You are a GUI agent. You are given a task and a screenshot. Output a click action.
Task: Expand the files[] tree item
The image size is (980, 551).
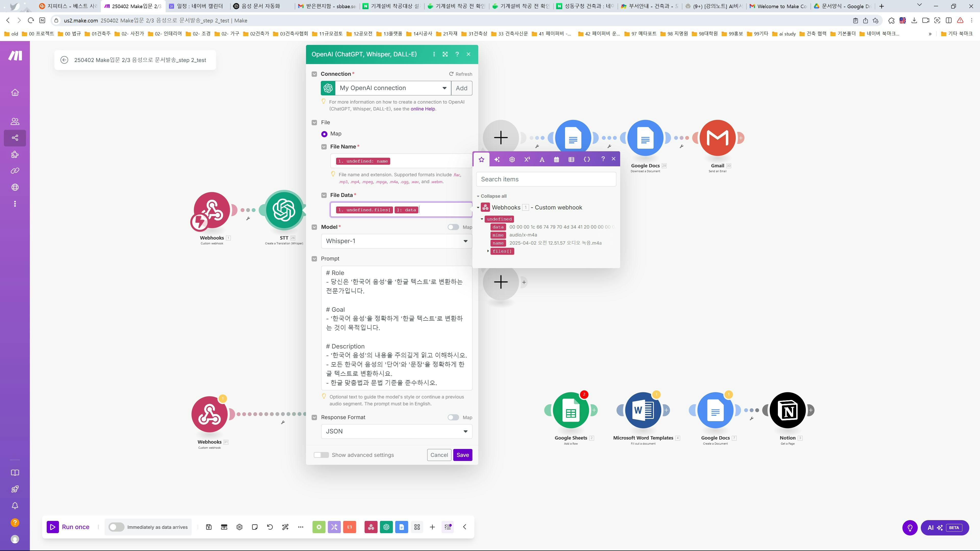pos(488,251)
